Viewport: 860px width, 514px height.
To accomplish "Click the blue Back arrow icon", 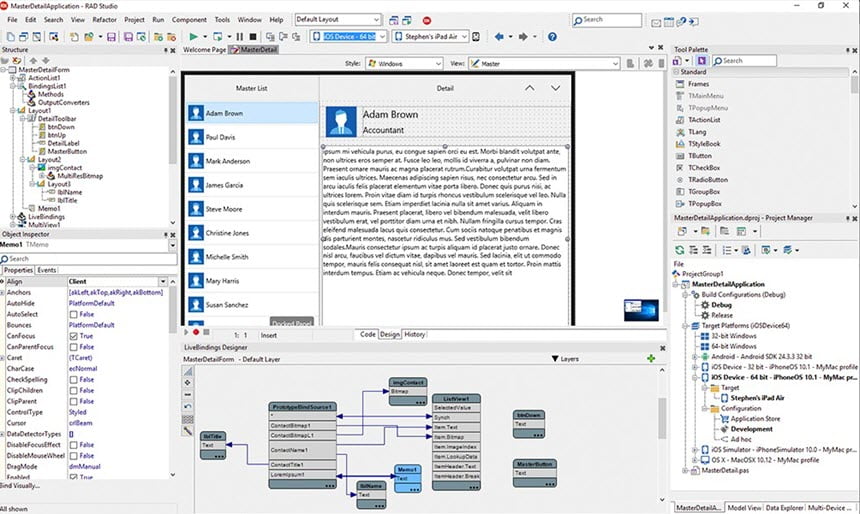I will point(499,37).
